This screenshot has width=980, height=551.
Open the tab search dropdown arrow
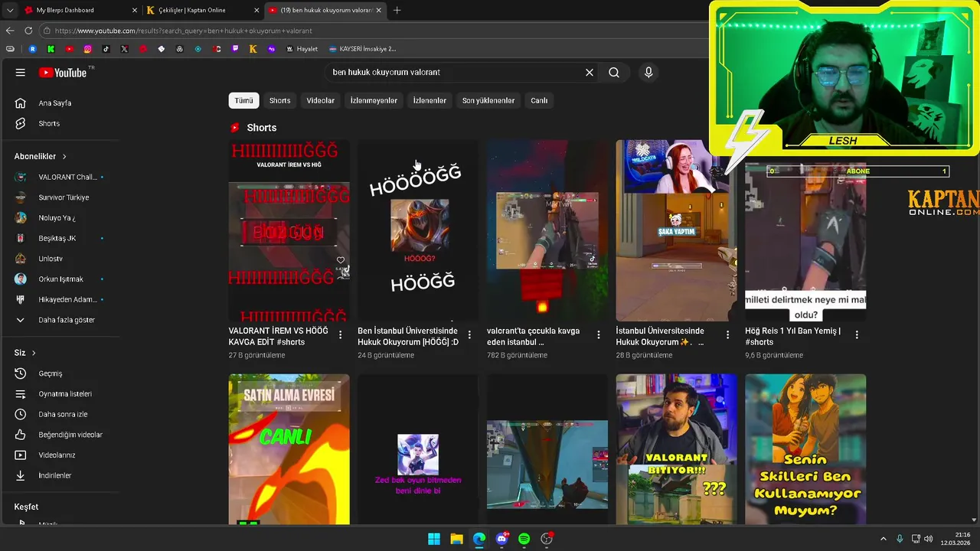point(9,10)
